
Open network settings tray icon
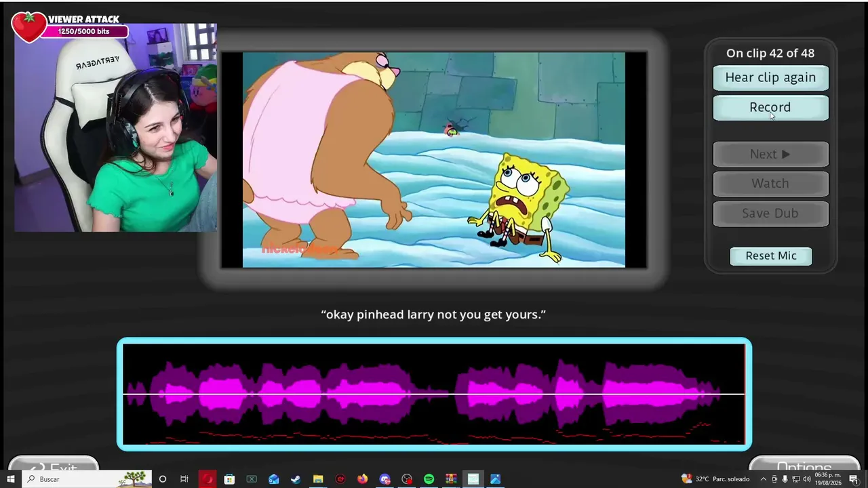796,479
